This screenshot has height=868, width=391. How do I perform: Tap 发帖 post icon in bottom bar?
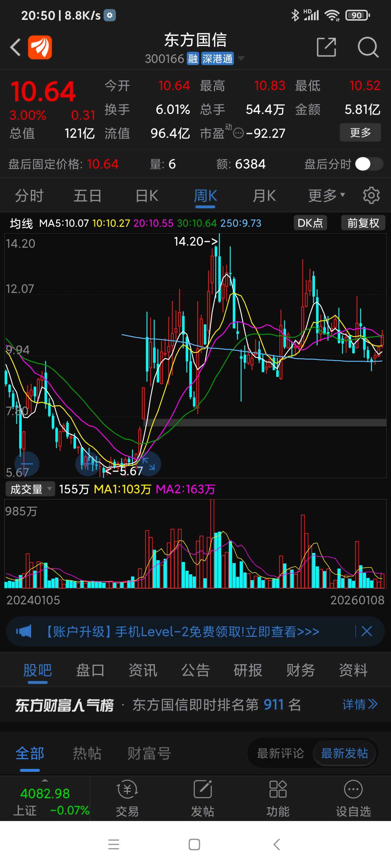coord(203,799)
